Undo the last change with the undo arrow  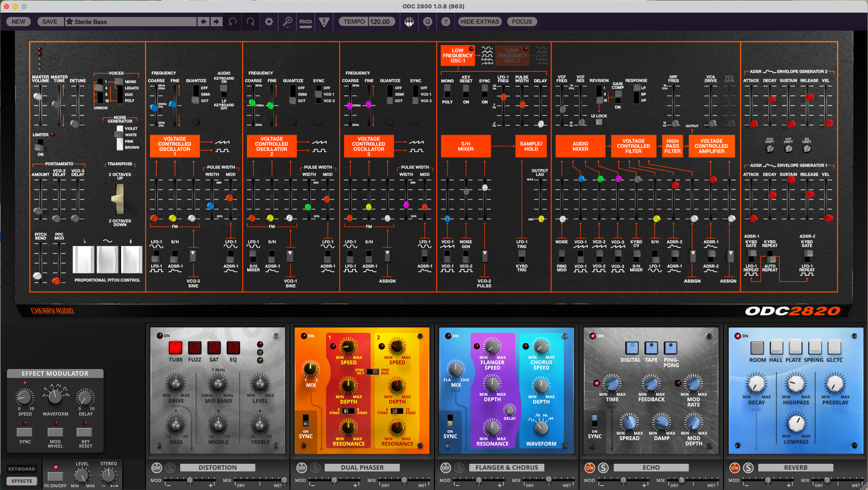232,21
